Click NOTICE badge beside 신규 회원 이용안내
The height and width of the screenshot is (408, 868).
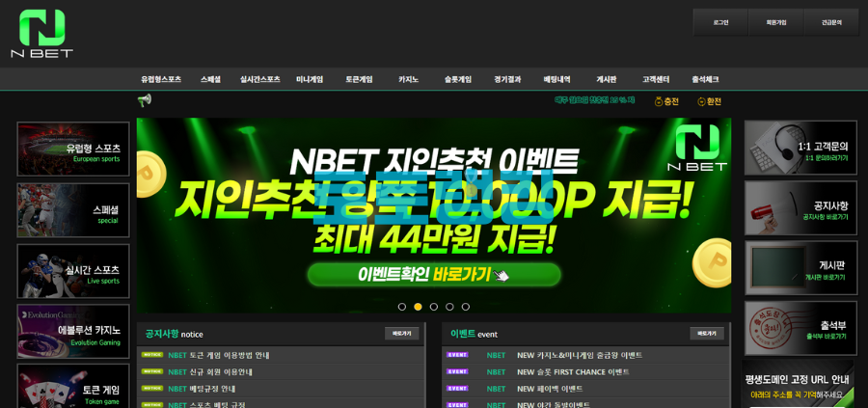tap(152, 371)
